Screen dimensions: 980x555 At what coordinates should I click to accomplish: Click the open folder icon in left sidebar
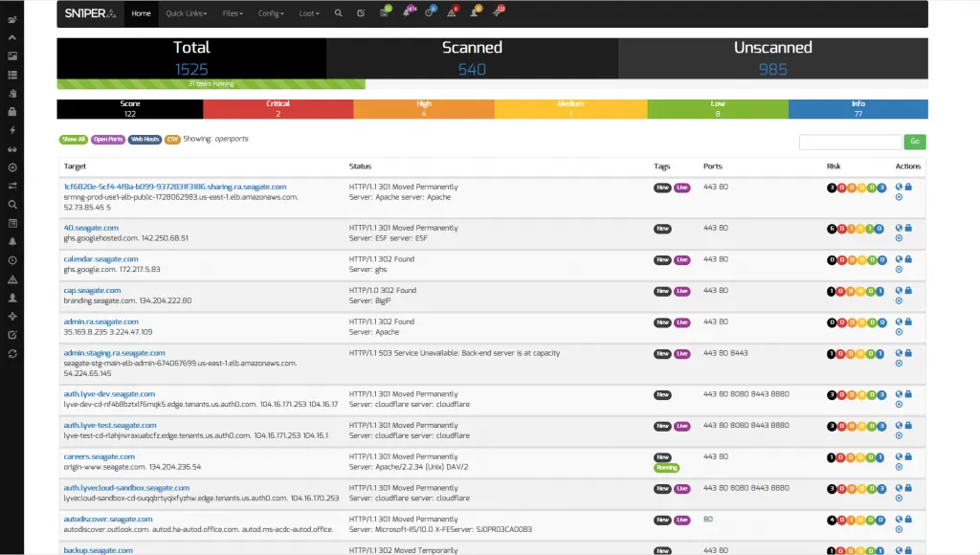(11, 19)
